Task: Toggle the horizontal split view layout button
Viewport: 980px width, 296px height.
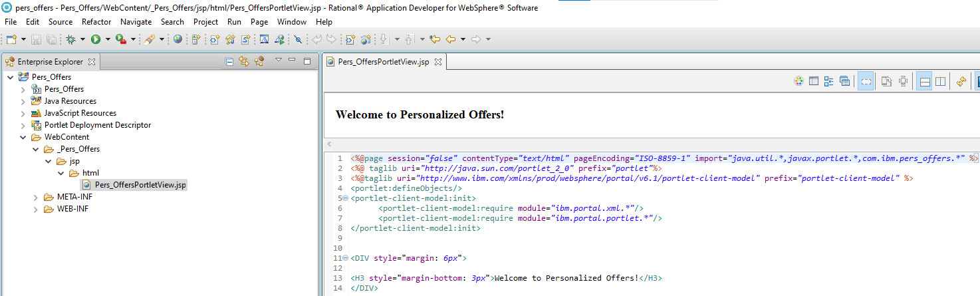Action: coord(924,81)
